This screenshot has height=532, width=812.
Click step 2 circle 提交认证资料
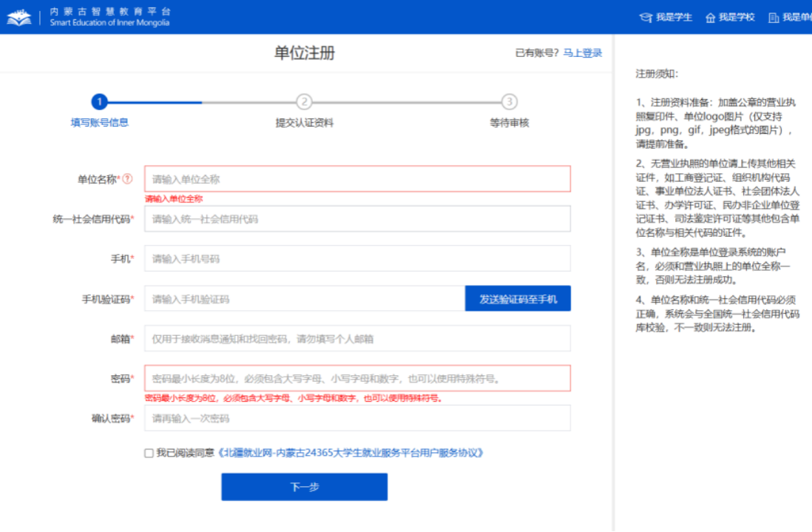[304, 102]
